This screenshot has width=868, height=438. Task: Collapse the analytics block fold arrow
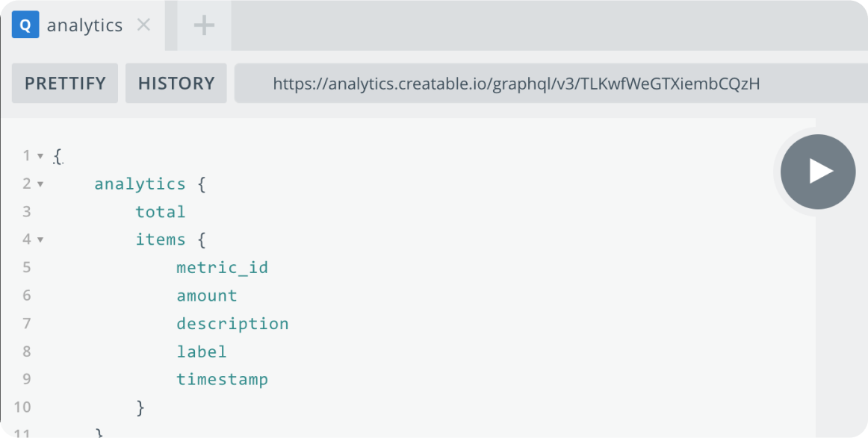[40, 184]
